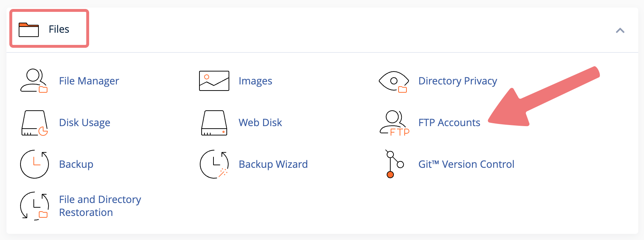The image size is (644, 240).
Task: Open the FTP Accounts user icon
Action: (x=394, y=123)
